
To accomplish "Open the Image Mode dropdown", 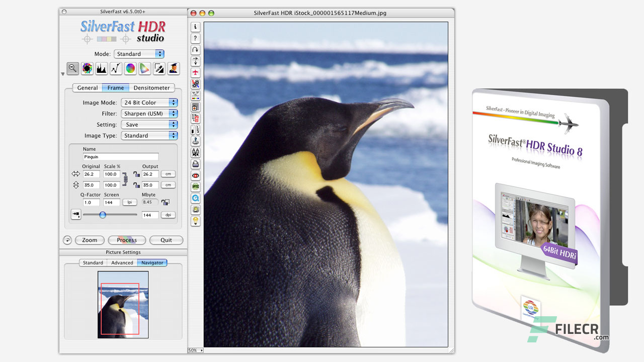I will 149,103.
